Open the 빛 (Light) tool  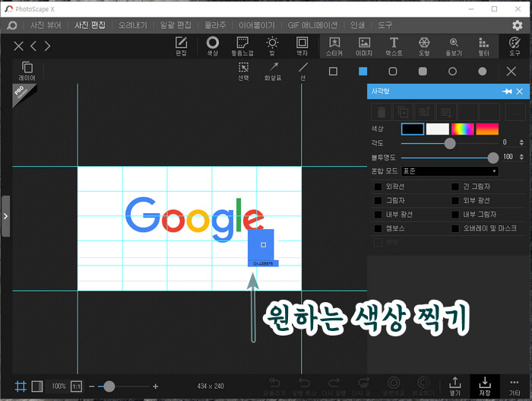[x=272, y=46]
